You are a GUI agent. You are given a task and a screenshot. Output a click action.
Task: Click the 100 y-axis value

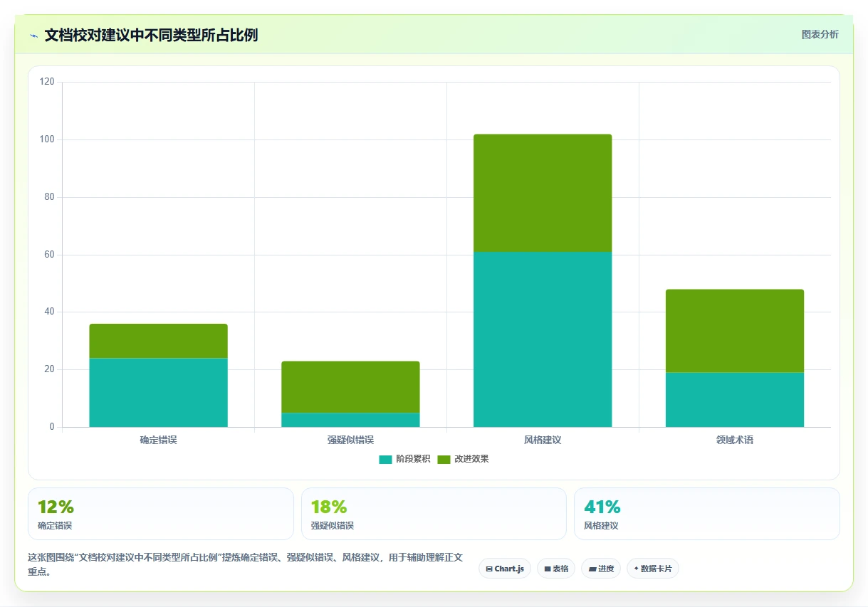pyautogui.click(x=47, y=139)
